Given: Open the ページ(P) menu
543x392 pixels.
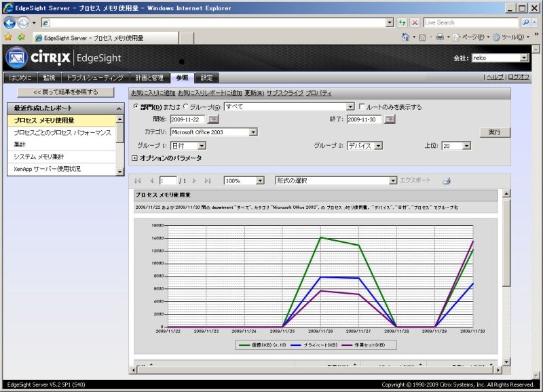Looking at the screenshot, I should [x=471, y=37].
